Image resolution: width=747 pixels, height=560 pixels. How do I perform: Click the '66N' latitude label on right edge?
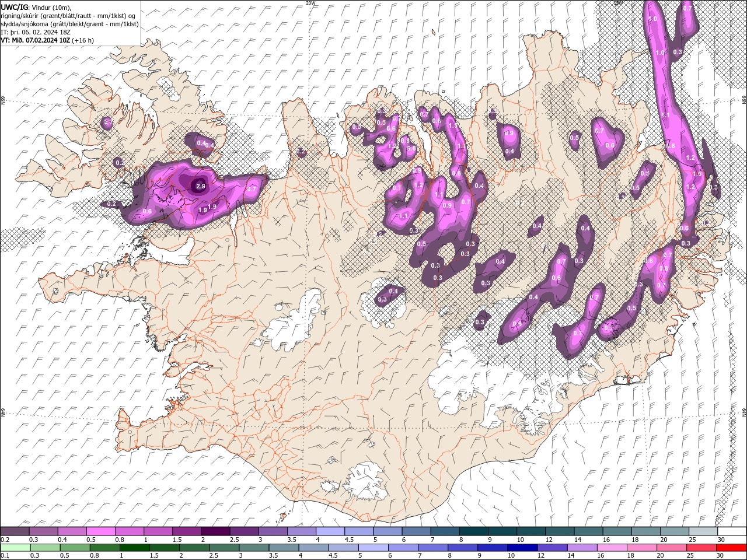coord(744,100)
